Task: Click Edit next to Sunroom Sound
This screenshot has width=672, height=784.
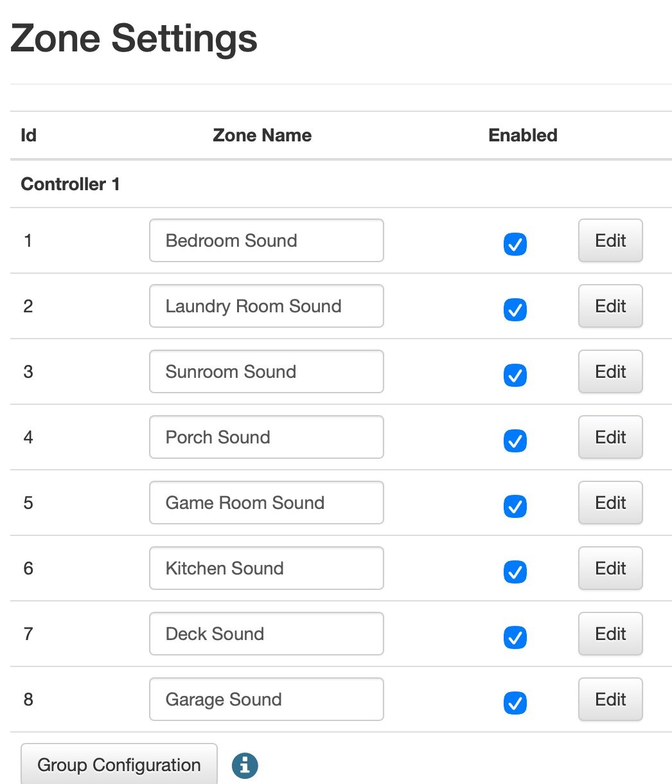Action: (x=610, y=372)
